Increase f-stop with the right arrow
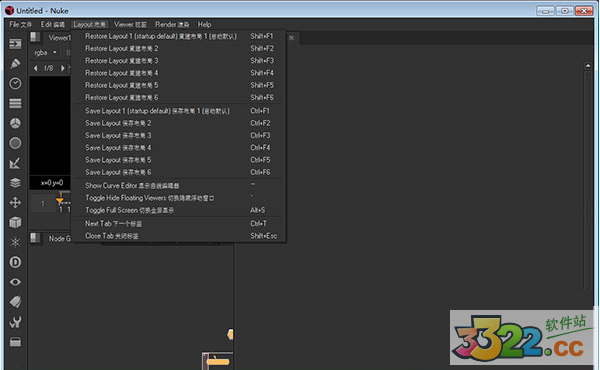Image resolution: width=600 pixels, height=370 pixels. (63, 68)
